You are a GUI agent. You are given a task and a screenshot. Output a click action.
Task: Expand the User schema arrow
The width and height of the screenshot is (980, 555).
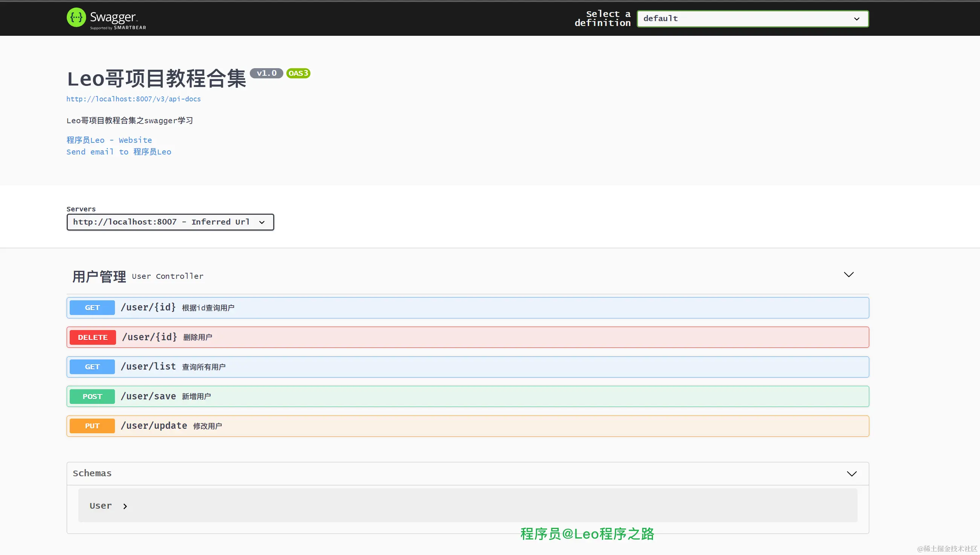(x=125, y=506)
